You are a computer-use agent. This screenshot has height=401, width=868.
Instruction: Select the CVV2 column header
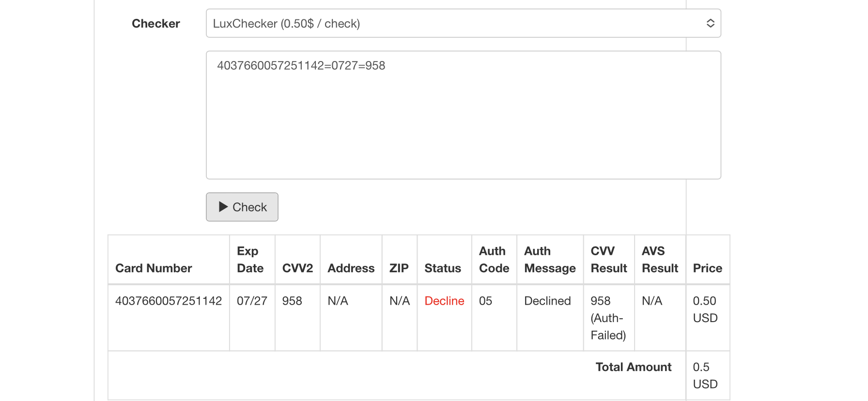pos(297,268)
